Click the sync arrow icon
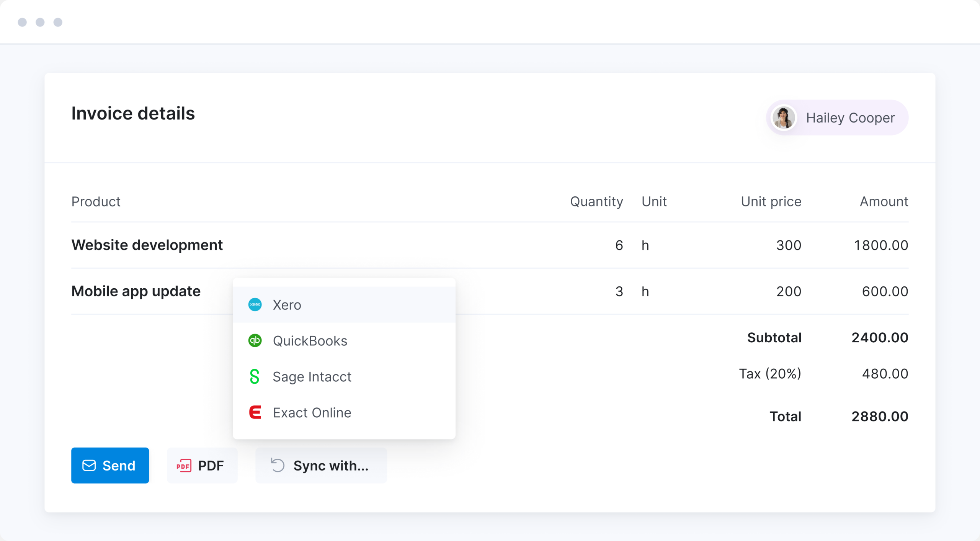The height and width of the screenshot is (541, 980). [278, 466]
